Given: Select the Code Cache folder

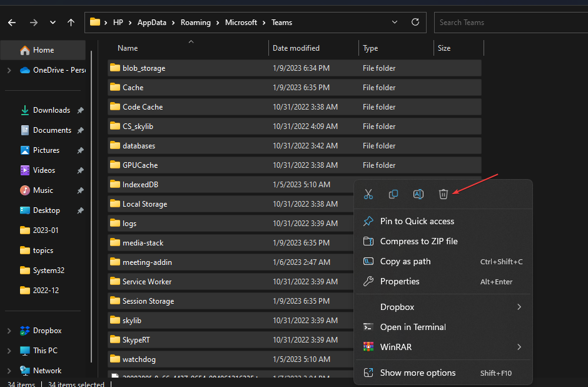Looking at the screenshot, I should click(295, 107).
